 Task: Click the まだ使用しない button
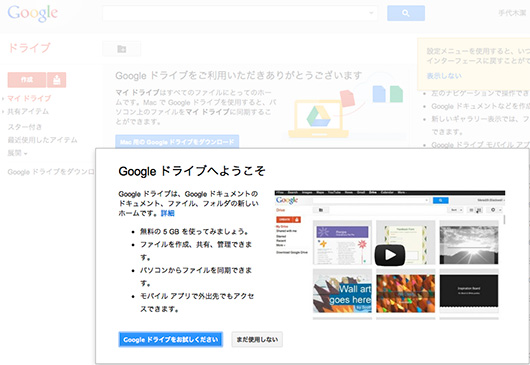tap(257, 339)
